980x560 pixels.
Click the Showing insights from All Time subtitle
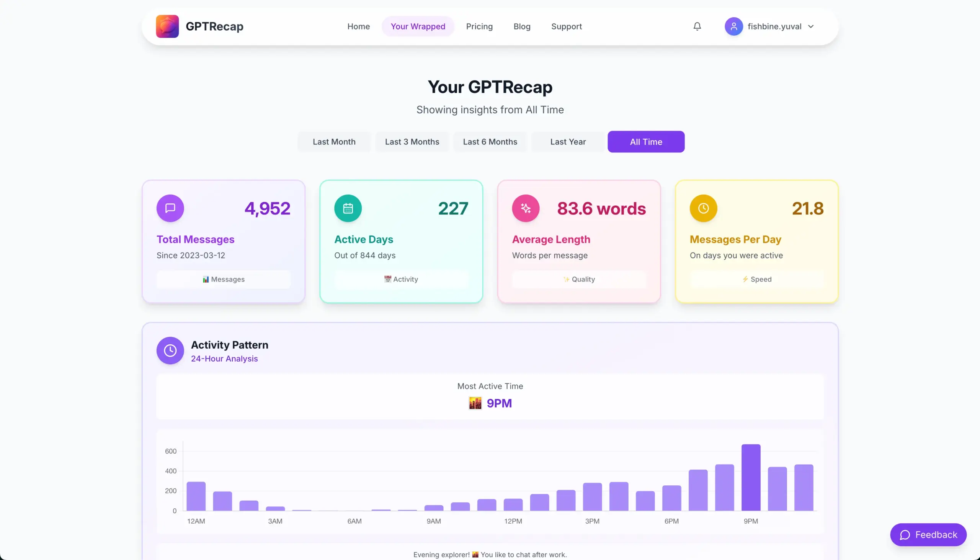490,110
